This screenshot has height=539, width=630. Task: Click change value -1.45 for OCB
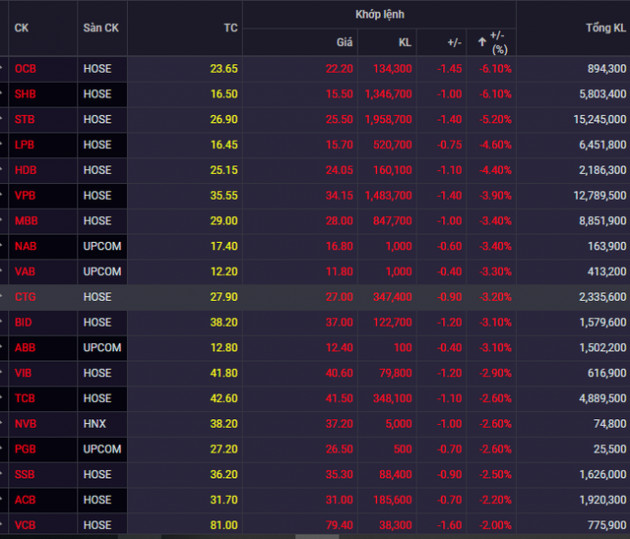tap(449, 69)
